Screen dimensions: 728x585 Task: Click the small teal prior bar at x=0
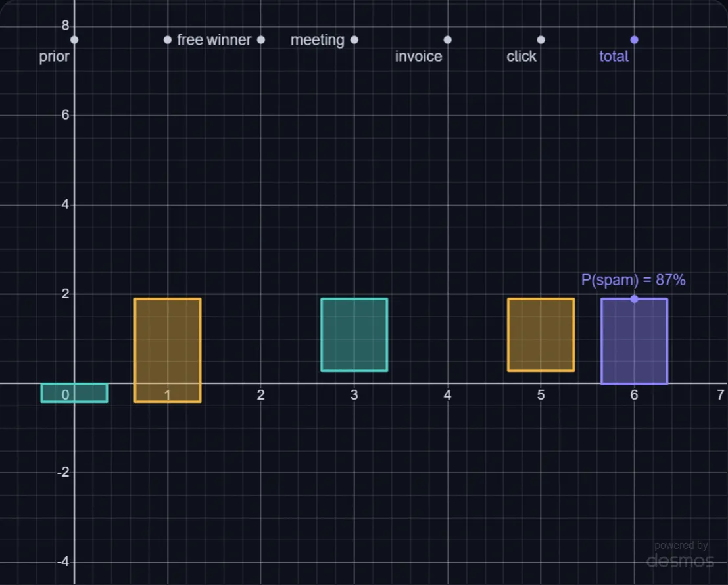[x=74, y=392]
